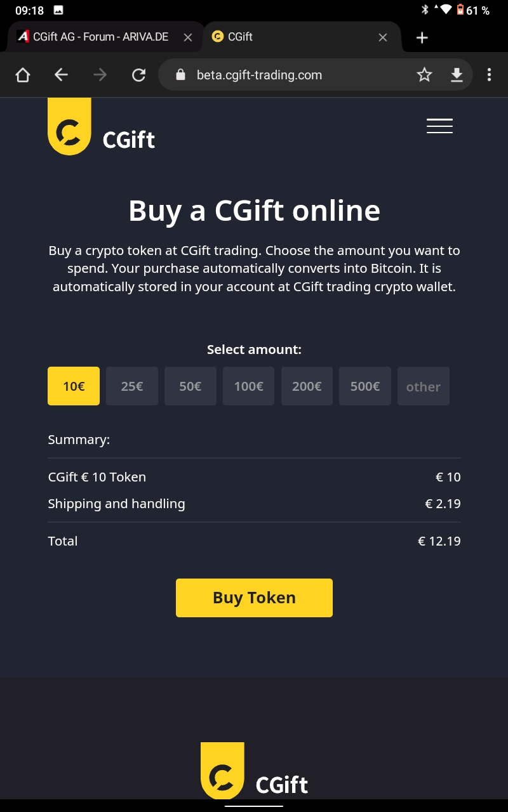Select the 10€ amount option
Screen dimensions: 508x812
point(74,386)
